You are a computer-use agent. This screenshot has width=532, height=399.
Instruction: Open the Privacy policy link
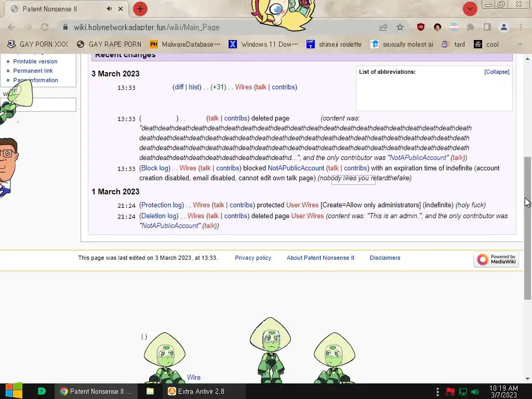click(x=253, y=258)
